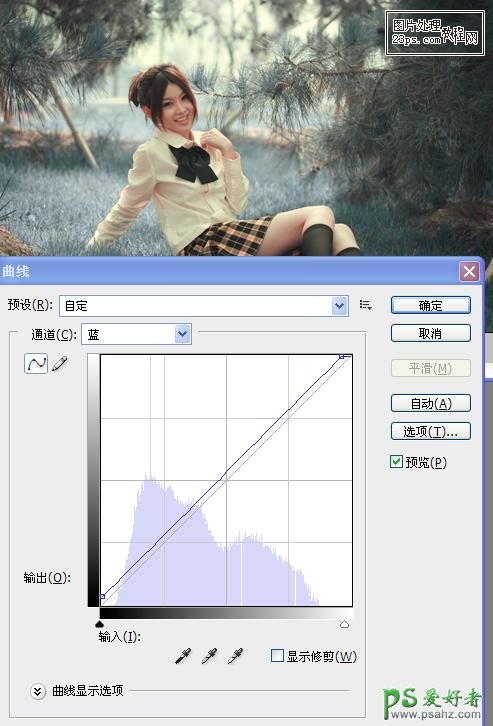Click the black input slider triangle
Viewport: 493px width, 726px height.
tap(99, 624)
